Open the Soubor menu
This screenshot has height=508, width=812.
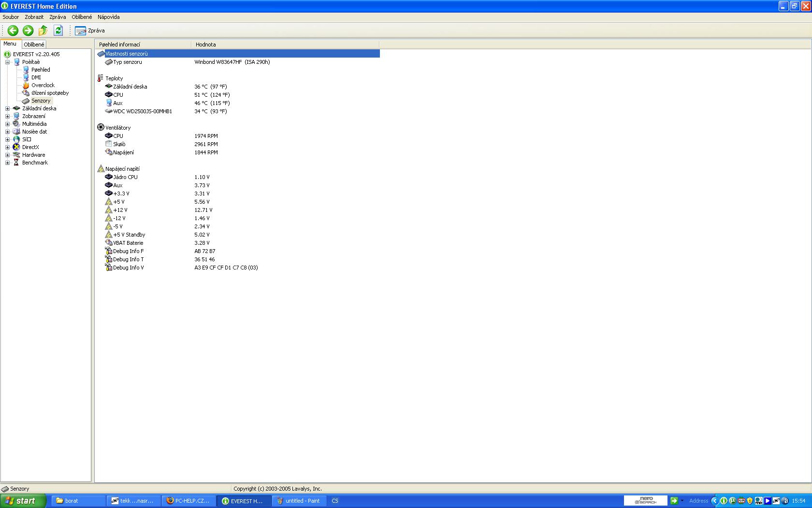[x=11, y=17]
